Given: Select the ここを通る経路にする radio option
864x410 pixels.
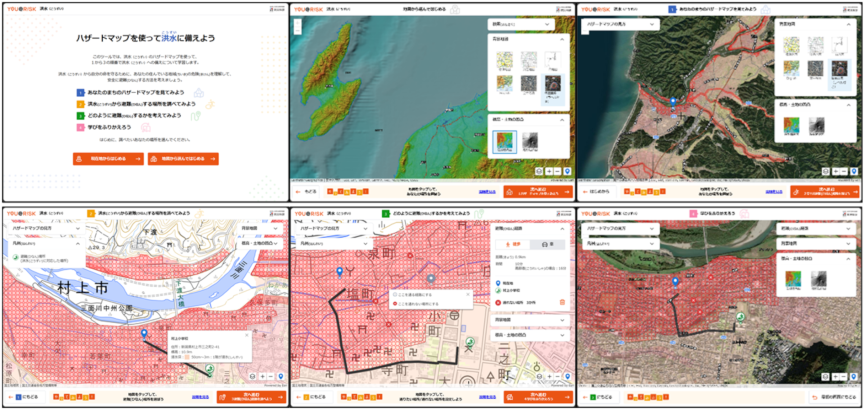Looking at the screenshot, I should click(x=413, y=294).
